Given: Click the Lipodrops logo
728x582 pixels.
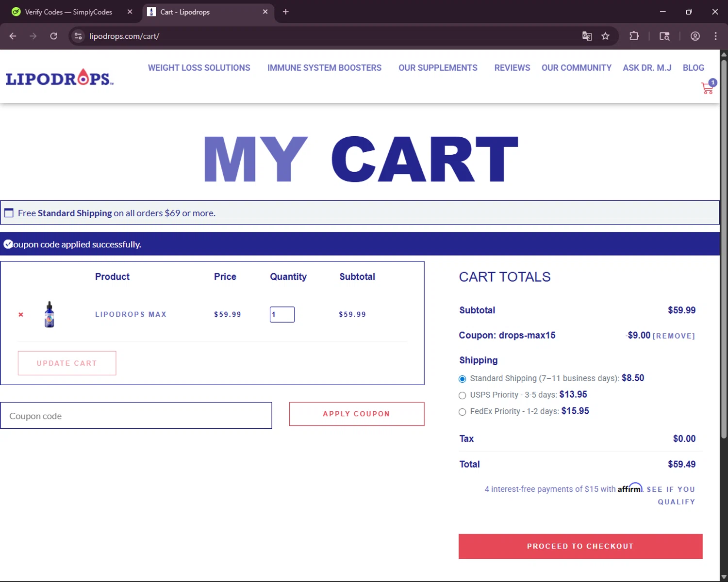Looking at the screenshot, I should pyautogui.click(x=59, y=78).
